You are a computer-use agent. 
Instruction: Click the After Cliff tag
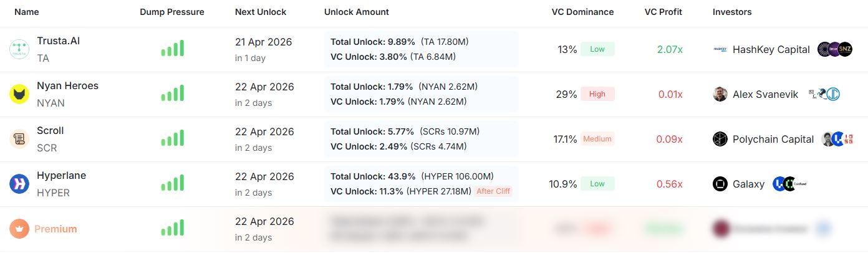tap(493, 191)
